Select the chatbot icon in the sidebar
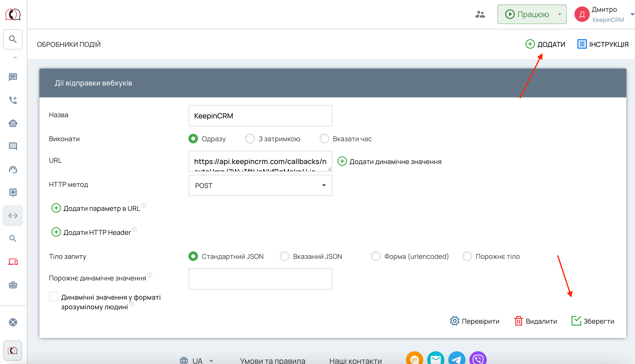 coord(13,123)
